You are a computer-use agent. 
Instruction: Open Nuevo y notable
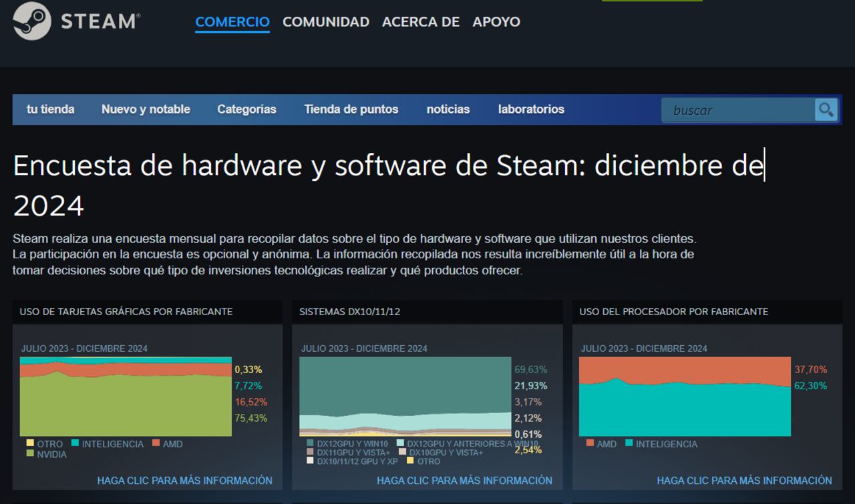tap(145, 109)
